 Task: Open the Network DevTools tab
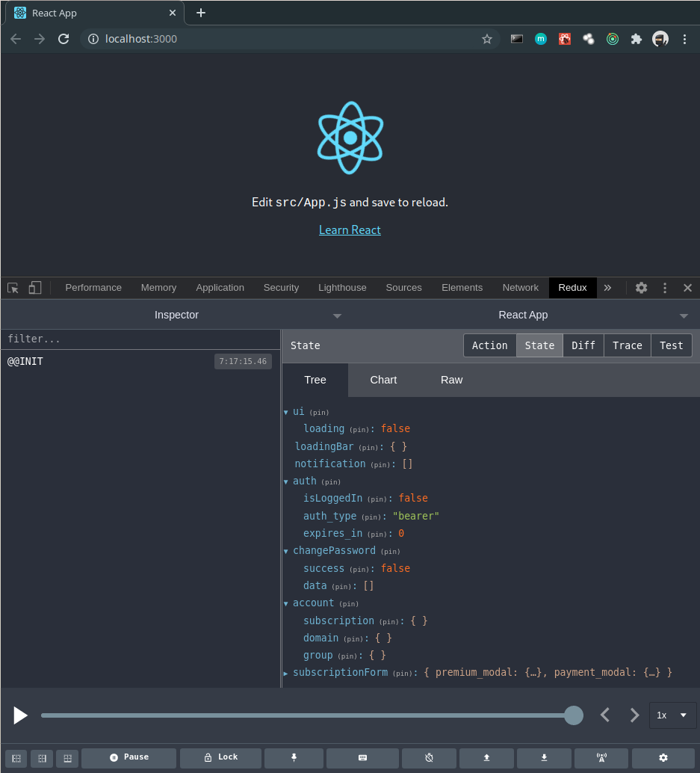520,288
